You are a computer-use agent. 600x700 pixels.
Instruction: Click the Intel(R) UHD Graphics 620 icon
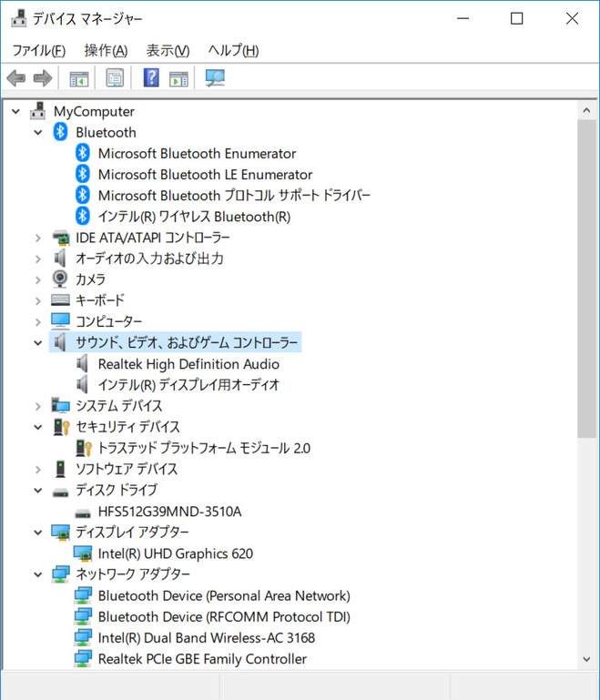tap(83, 553)
